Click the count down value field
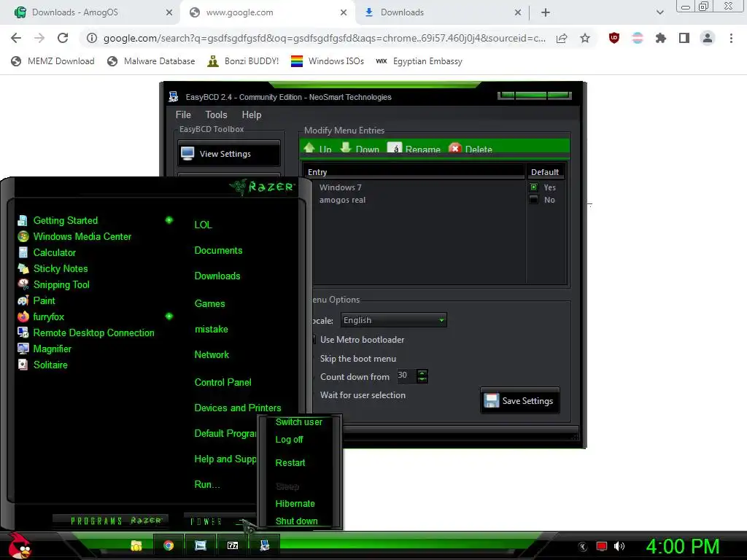Image resolution: width=747 pixels, height=560 pixels. [x=407, y=376]
